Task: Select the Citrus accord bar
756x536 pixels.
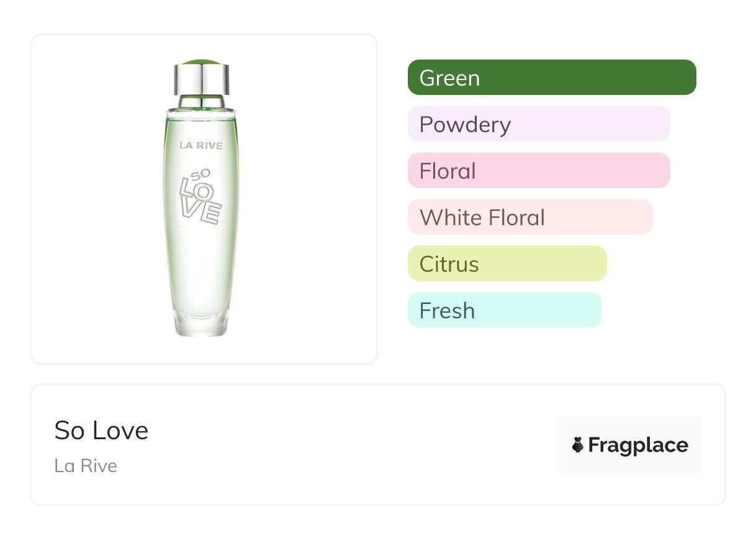Action: click(506, 264)
